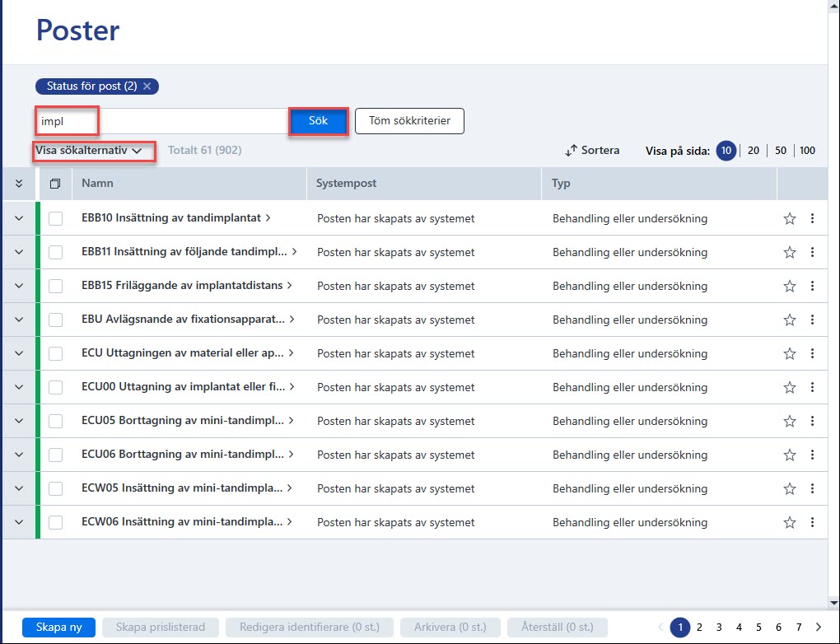The width and height of the screenshot is (840, 644).
Task: Select the ECW05 row checkbox
Action: click(x=56, y=488)
